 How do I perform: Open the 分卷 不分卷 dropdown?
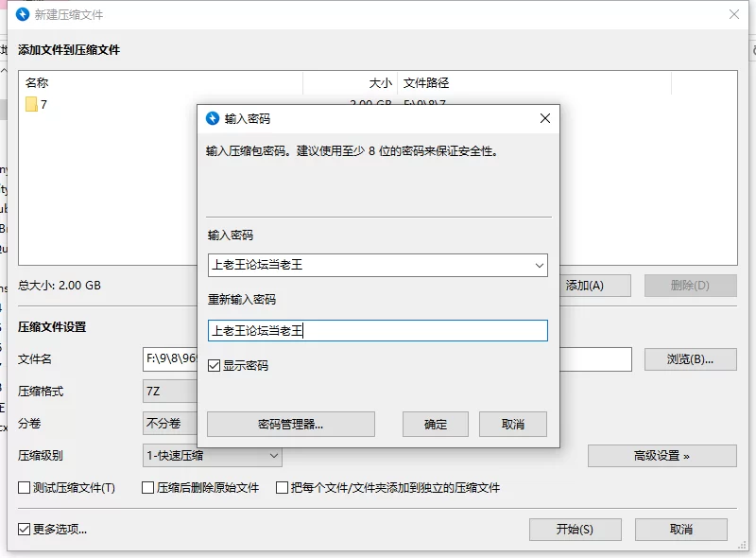[x=170, y=424]
